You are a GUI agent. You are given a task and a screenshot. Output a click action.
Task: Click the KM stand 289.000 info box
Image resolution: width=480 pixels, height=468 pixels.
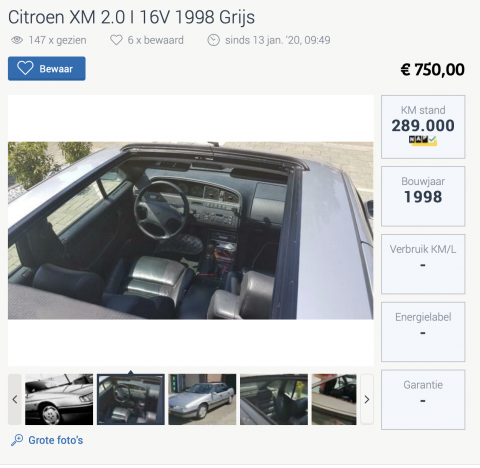point(423,127)
